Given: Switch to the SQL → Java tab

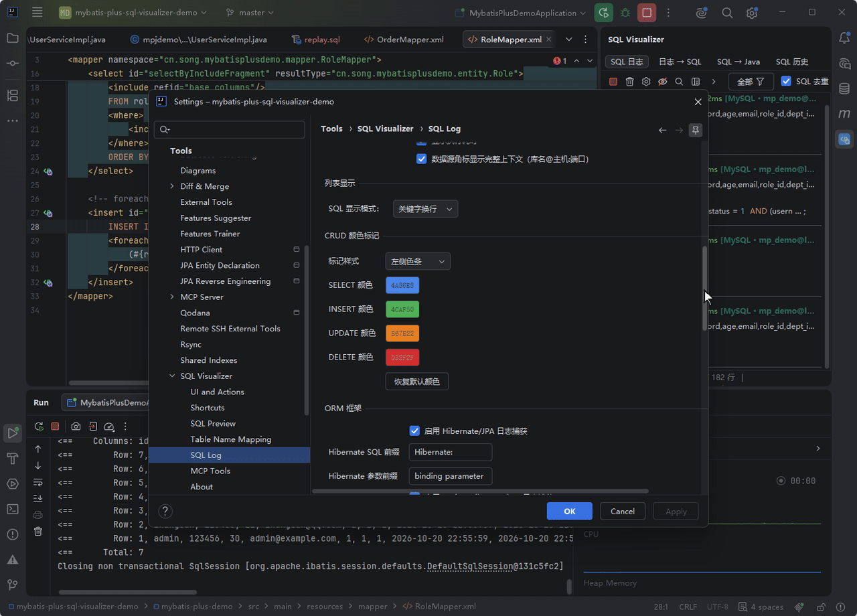Looking at the screenshot, I should 738,62.
